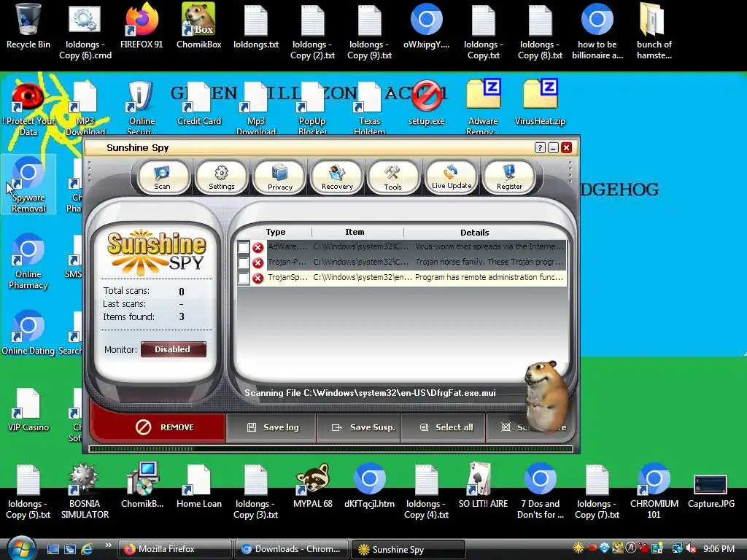Viewport: 747px width, 560px height.
Task: Open Settings in Sunshine Spy toolbar
Action: coord(222,177)
